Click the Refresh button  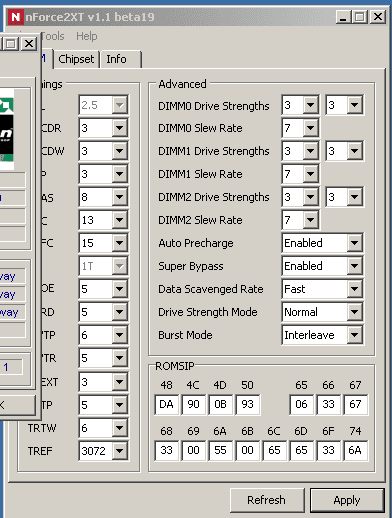pos(267,500)
